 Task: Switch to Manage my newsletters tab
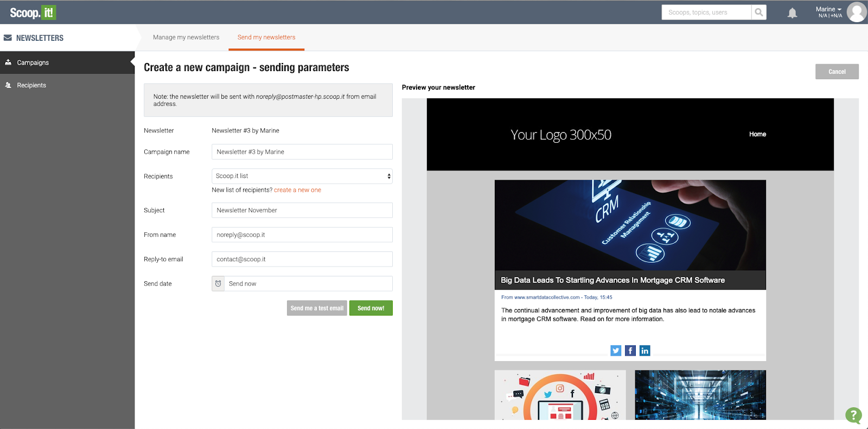pyautogui.click(x=186, y=37)
